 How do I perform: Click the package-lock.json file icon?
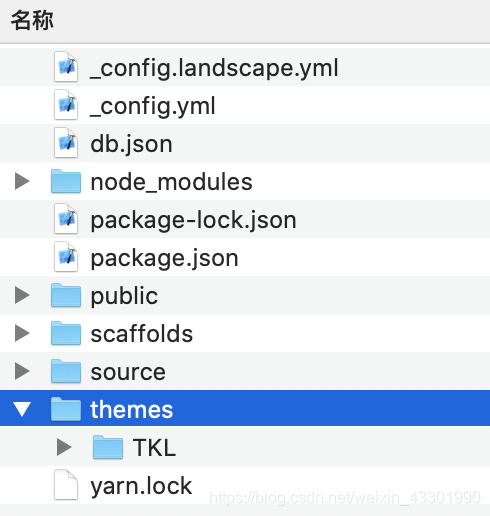click(x=66, y=219)
